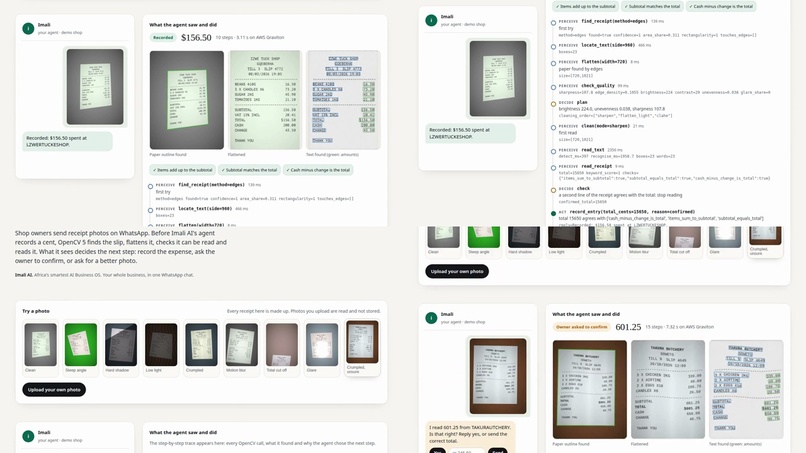Click the 601.25 total amount
Viewport: 806px width, 453px height.
[628, 327]
